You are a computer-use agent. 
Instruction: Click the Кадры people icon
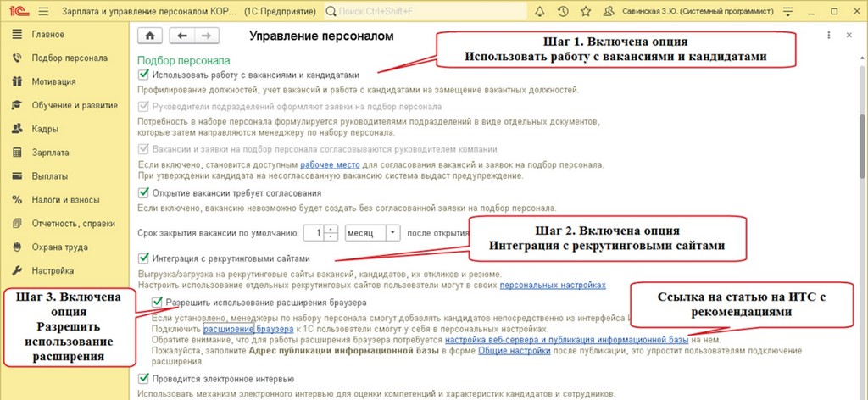(x=17, y=129)
